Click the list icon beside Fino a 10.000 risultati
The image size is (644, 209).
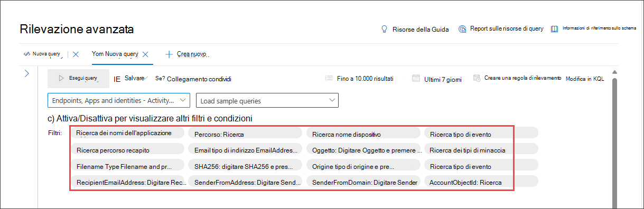[x=329, y=78]
